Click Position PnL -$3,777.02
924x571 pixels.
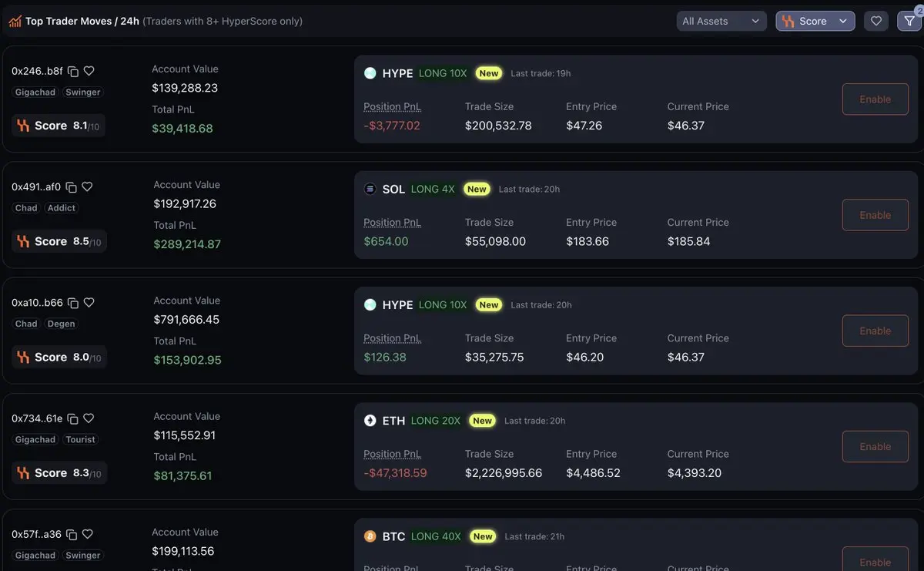(392, 126)
